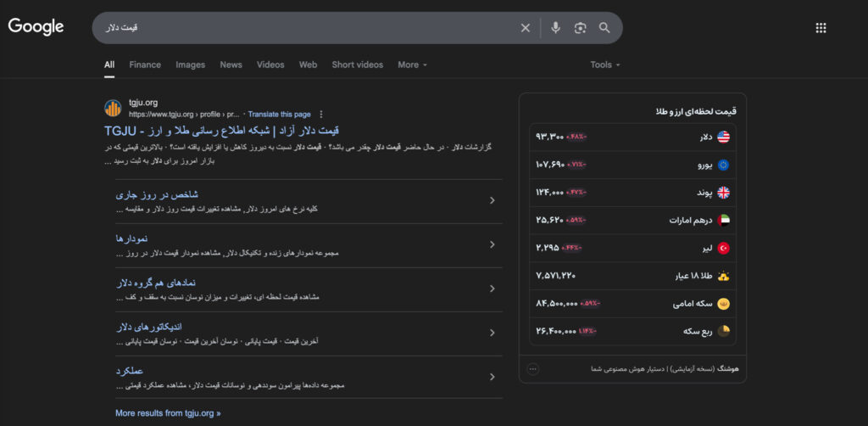Screen dimensions: 868x426
Task: Click the quarter coin icon
Action: [x=724, y=331]
